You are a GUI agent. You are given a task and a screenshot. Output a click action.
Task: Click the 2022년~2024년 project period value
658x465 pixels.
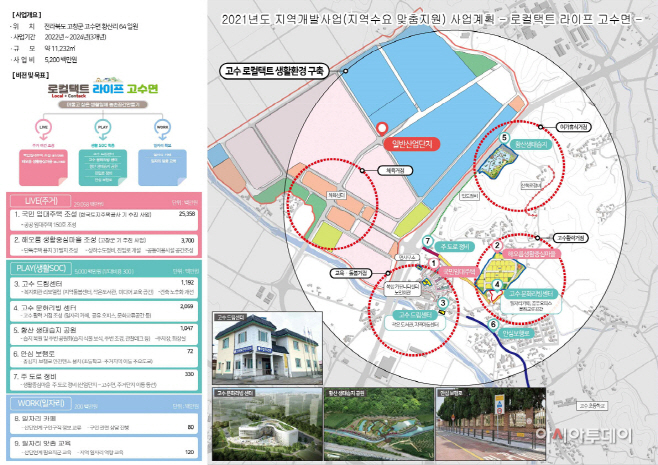(75, 37)
